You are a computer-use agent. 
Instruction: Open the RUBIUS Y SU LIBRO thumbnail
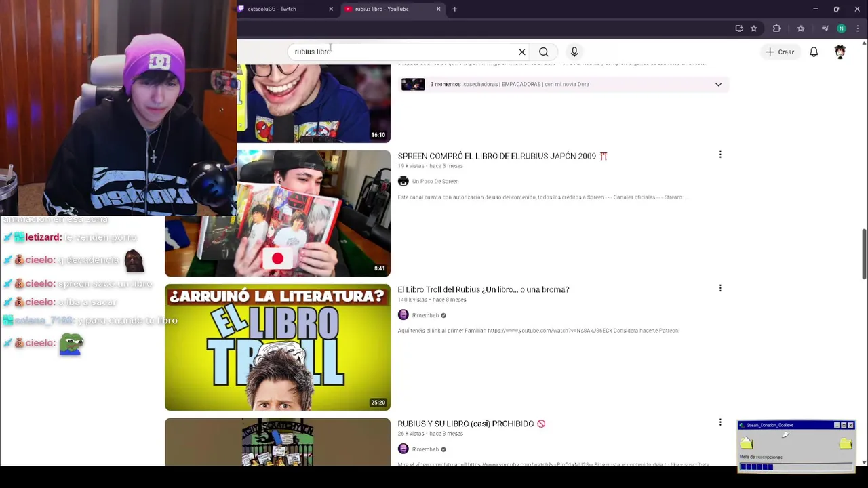point(277,442)
